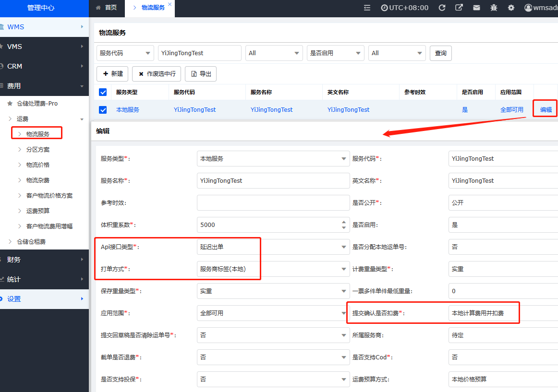Toggle the select-all header checkbox
Screen dimensions: 558x392
(x=103, y=92)
